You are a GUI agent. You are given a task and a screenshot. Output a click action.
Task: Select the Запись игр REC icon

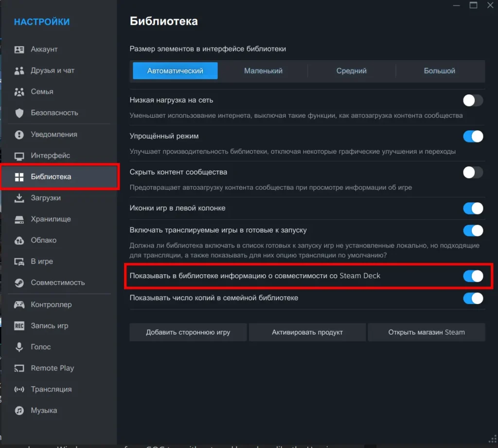click(19, 326)
